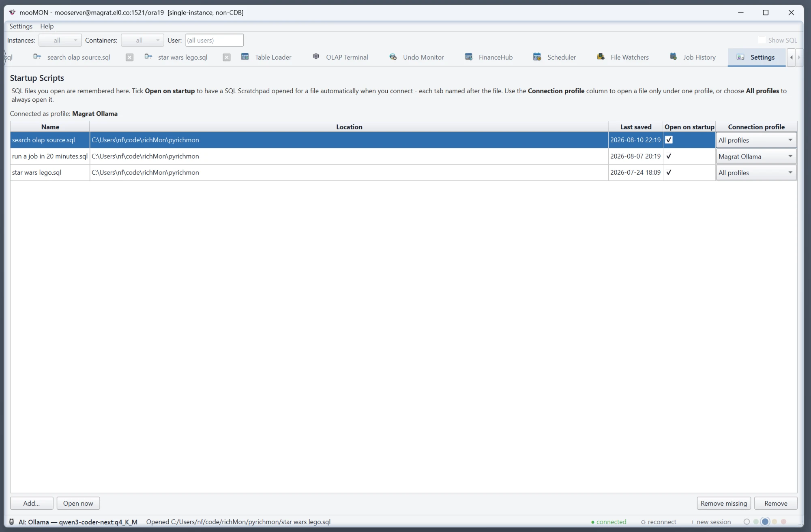811x532 pixels.
Task: Change the Magrat Ollama connection profile dropdown
Action: click(x=756, y=157)
